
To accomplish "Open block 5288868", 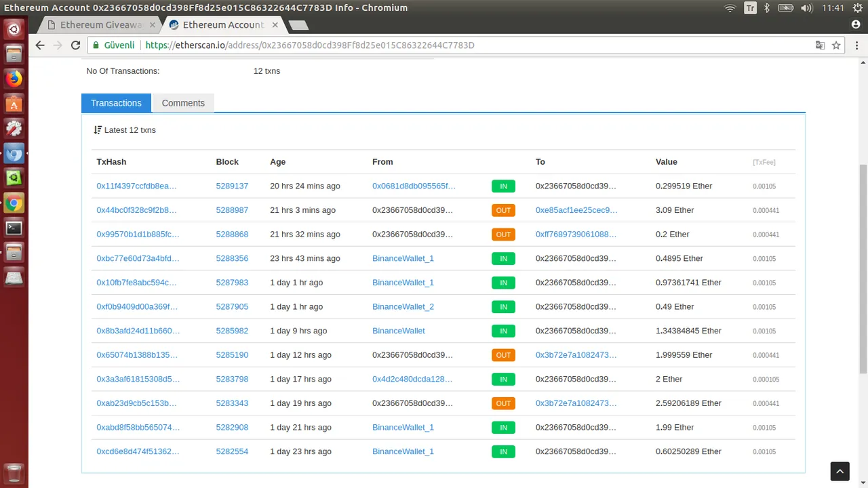I will coord(232,234).
